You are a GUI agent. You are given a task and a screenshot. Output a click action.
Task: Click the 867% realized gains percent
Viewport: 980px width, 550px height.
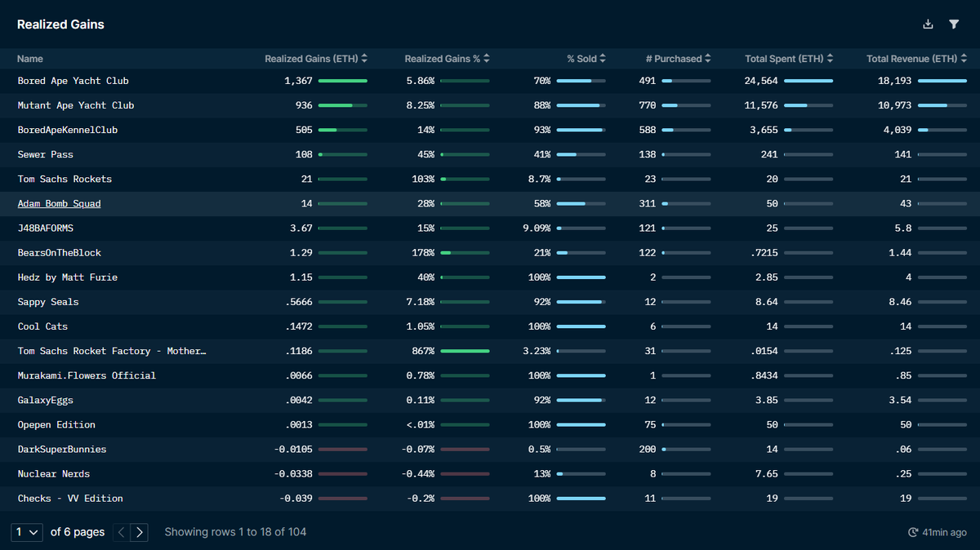pyautogui.click(x=423, y=351)
